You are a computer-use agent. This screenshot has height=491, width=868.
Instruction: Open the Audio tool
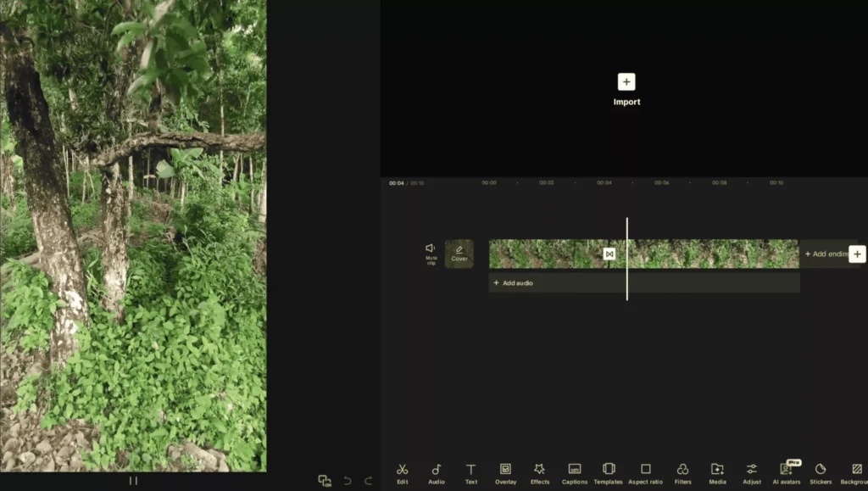[x=437, y=472]
